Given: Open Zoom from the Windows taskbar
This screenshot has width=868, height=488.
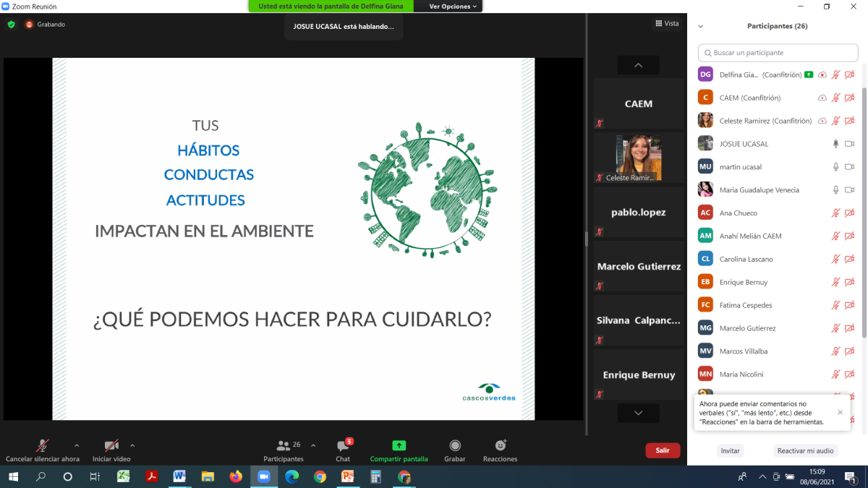Looking at the screenshot, I should pyautogui.click(x=263, y=476).
